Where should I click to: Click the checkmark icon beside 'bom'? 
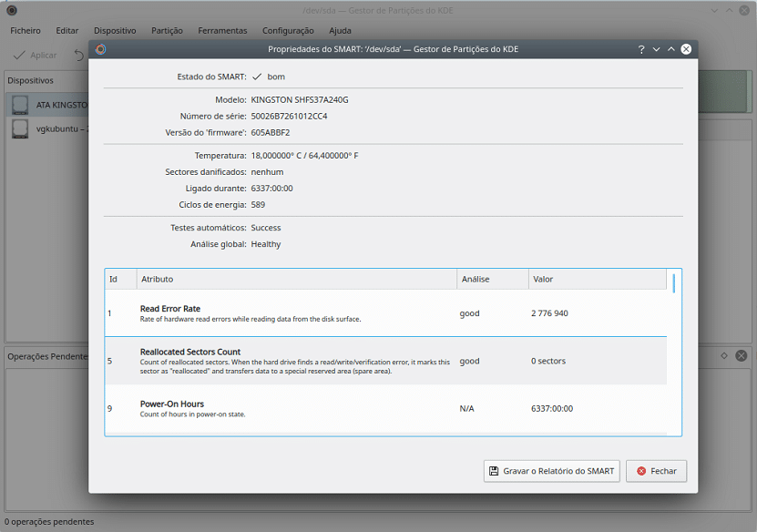click(257, 77)
